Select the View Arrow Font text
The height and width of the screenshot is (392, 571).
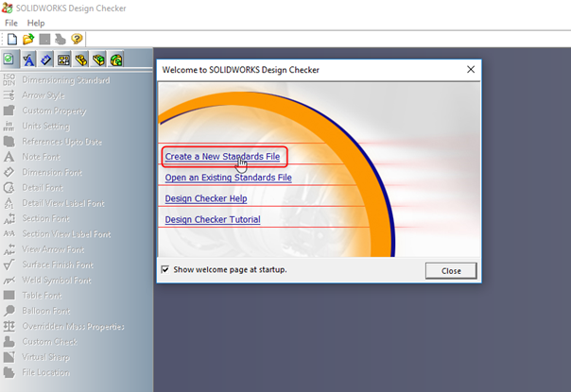(x=53, y=249)
